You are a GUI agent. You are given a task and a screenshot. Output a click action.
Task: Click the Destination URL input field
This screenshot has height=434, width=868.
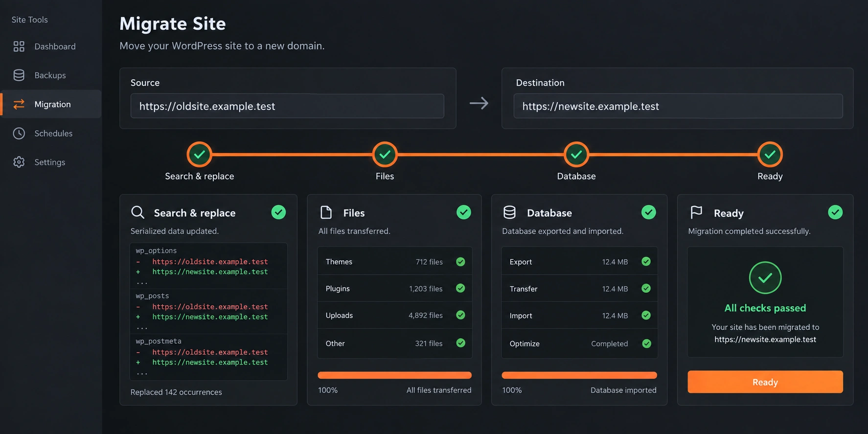[678, 106]
